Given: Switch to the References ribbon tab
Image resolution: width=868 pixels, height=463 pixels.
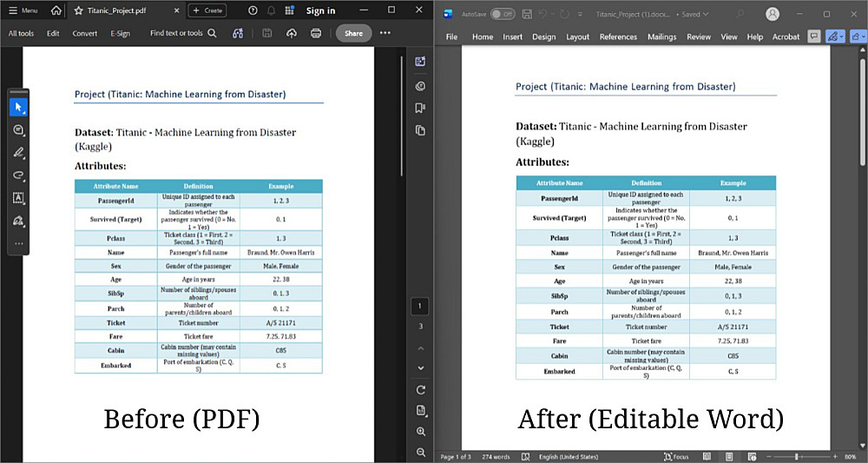Looking at the screenshot, I should point(618,36).
